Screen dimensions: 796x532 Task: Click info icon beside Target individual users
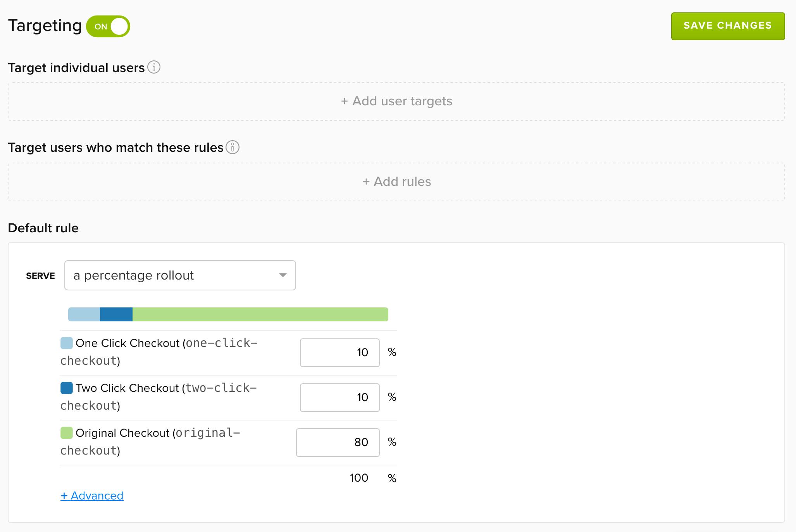(x=154, y=67)
